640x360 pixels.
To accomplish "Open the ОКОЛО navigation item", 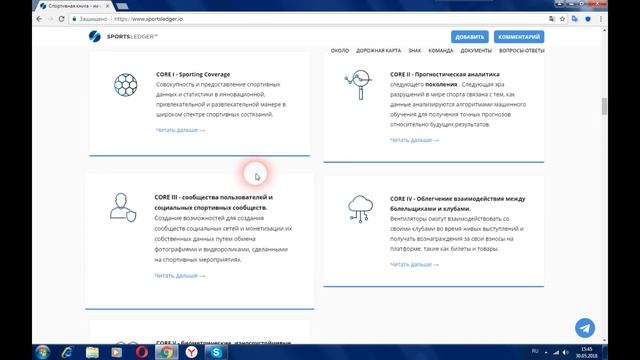I will pyautogui.click(x=340, y=51).
